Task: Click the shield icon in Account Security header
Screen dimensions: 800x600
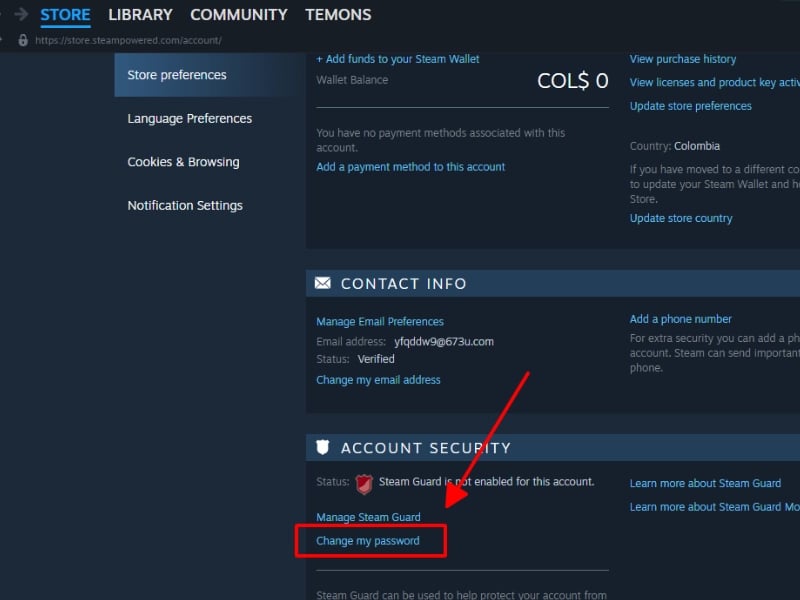Action: coord(322,448)
